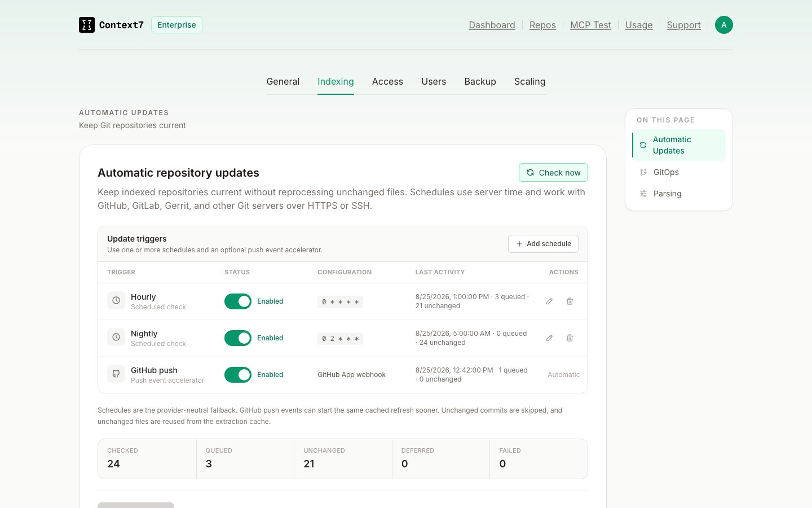Click the Deferred 0 stat card
812x508 pixels.
coord(441,459)
